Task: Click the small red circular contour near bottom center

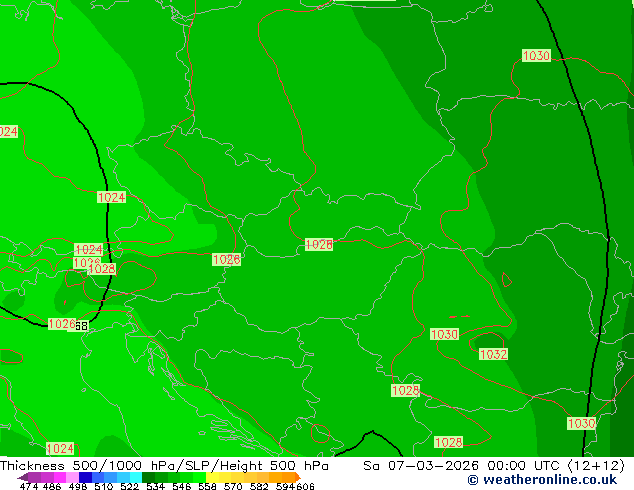Action: click(320, 433)
